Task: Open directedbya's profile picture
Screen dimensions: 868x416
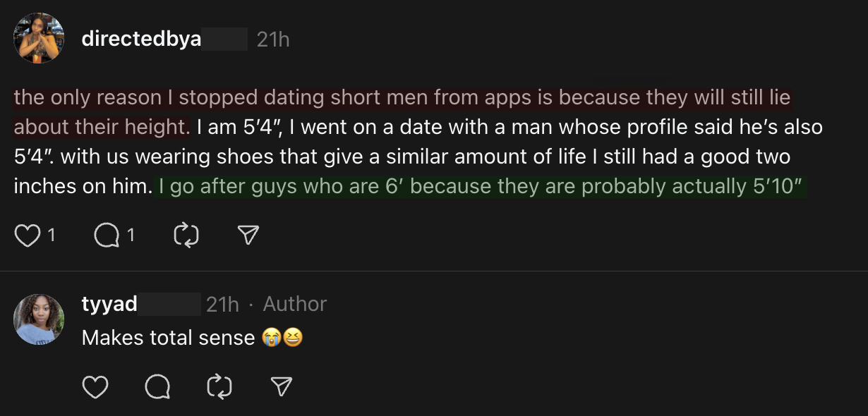Action: click(39, 38)
